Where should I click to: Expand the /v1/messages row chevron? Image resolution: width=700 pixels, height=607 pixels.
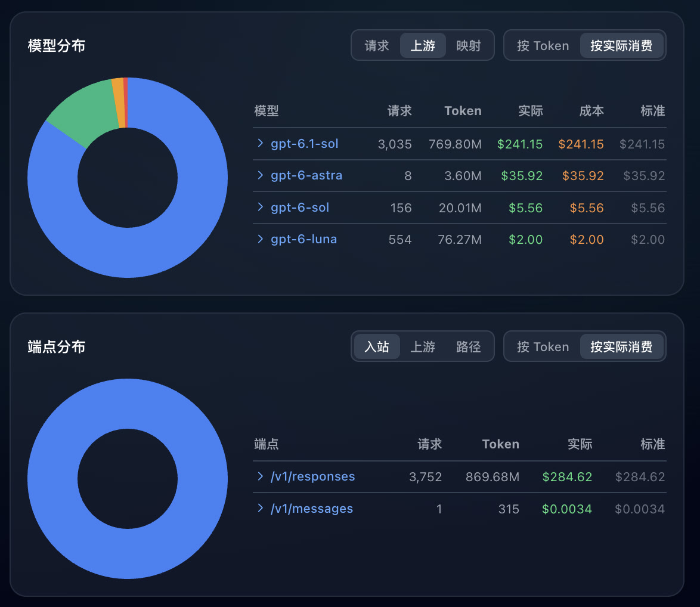261,509
